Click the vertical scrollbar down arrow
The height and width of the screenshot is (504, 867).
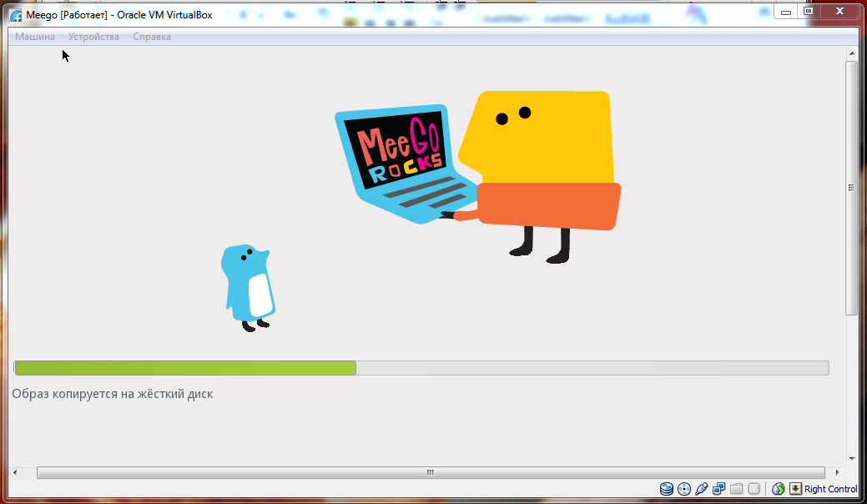coord(851,459)
